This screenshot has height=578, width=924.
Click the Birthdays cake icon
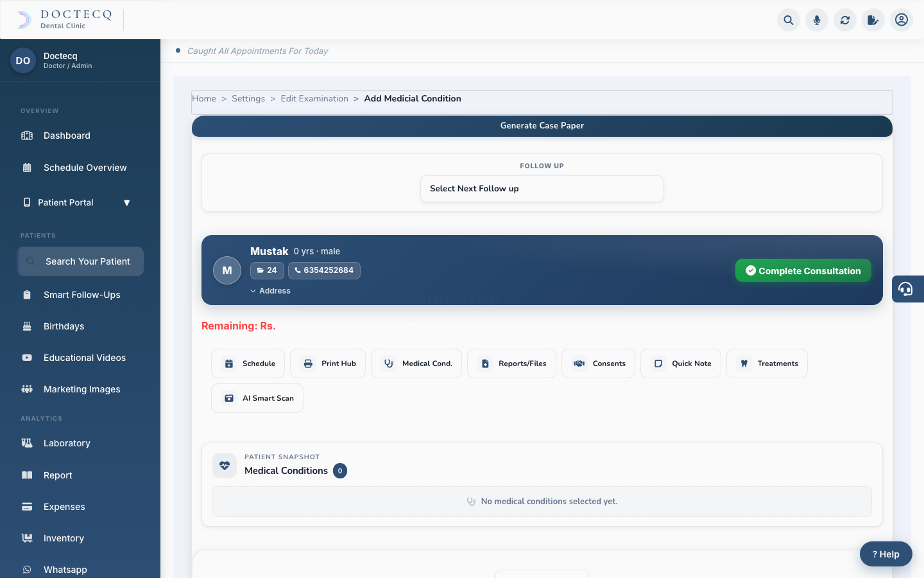tap(27, 326)
